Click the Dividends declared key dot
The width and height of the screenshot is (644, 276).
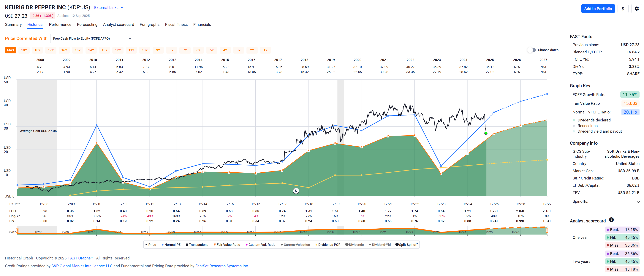[x=574, y=120]
